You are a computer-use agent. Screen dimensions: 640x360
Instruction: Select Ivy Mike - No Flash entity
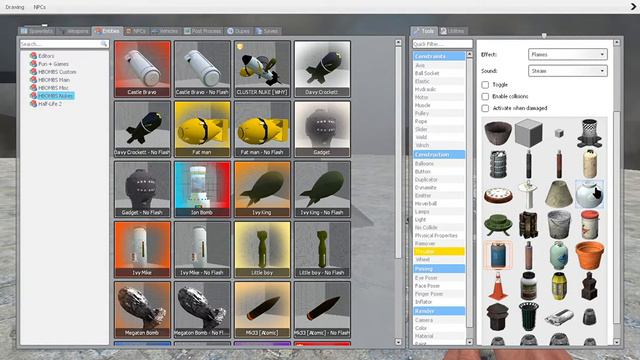(x=202, y=249)
